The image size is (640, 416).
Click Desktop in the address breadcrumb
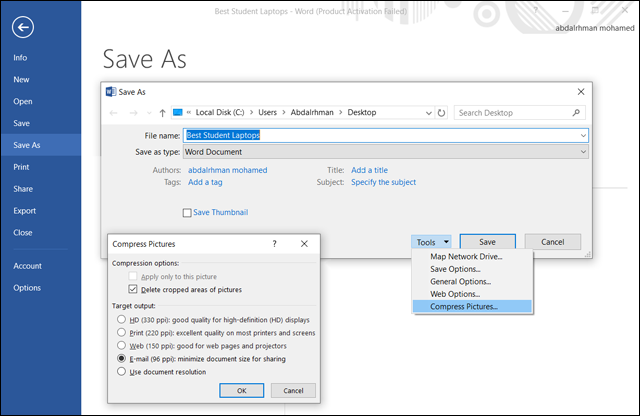[362, 113]
